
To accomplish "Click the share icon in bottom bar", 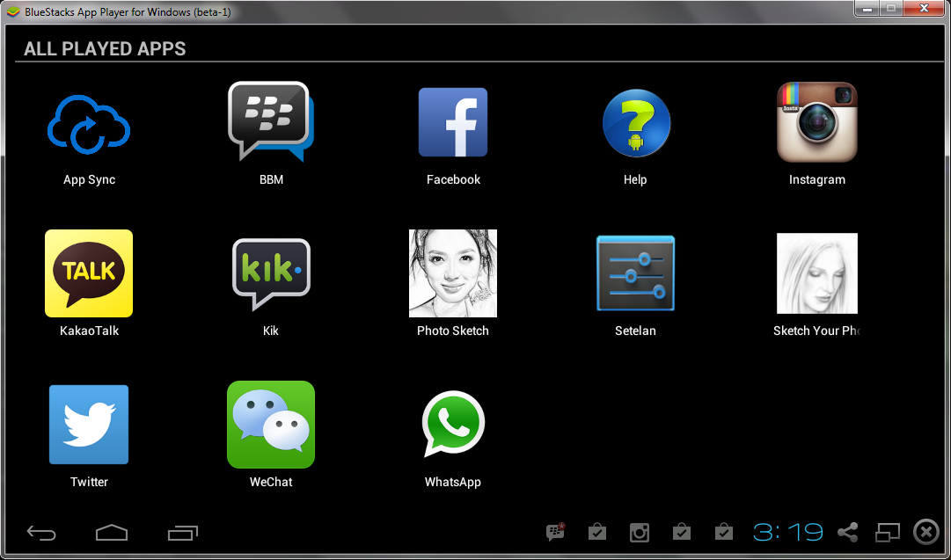I will click(x=847, y=533).
